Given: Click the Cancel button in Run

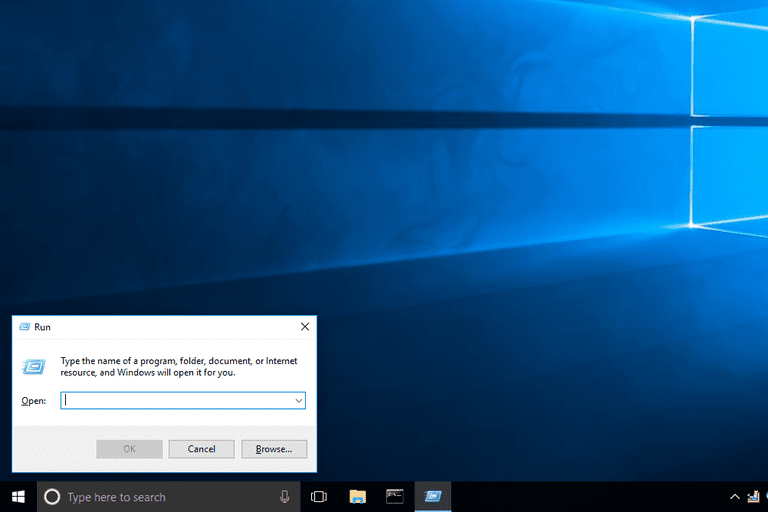Looking at the screenshot, I should (201, 449).
